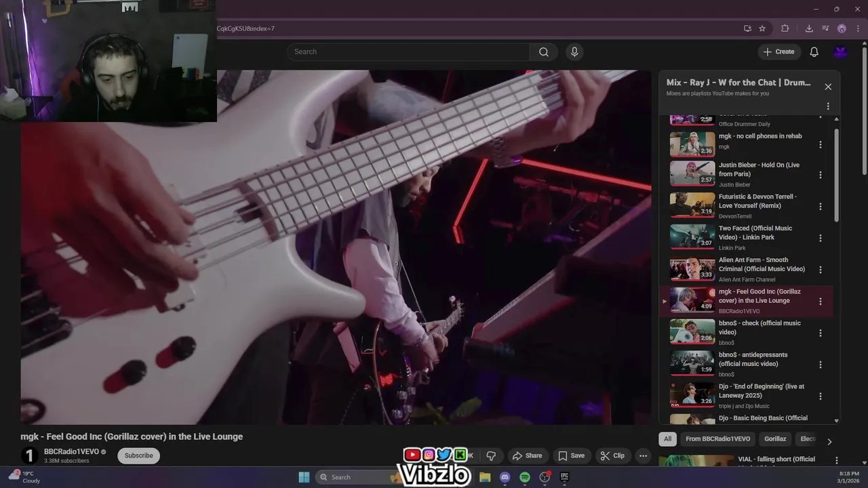Open the browser downloads icon
The height and width of the screenshot is (488, 868).
(x=809, y=28)
